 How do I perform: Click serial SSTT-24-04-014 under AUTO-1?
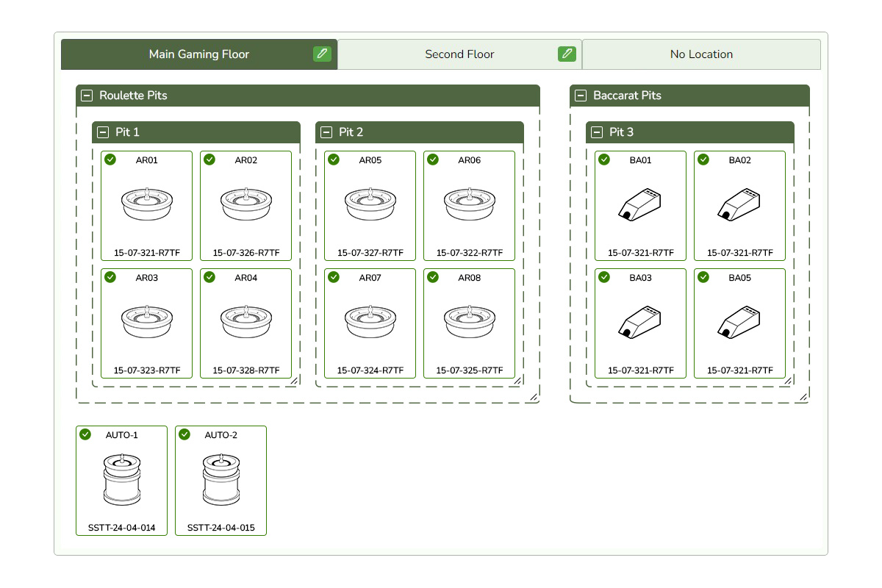(122, 528)
